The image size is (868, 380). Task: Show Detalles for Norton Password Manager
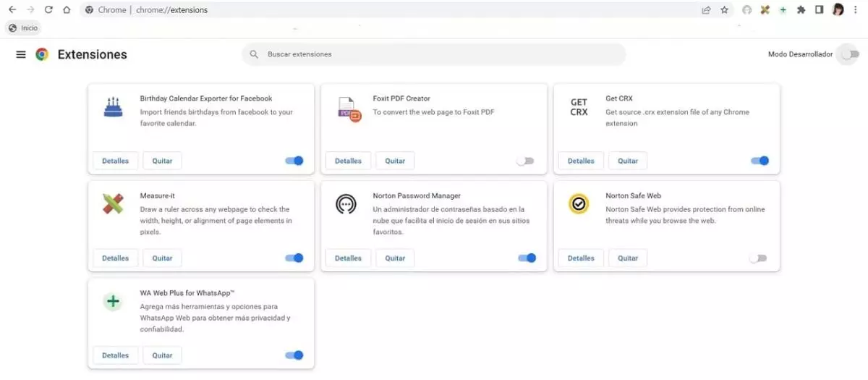[x=349, y=258]
